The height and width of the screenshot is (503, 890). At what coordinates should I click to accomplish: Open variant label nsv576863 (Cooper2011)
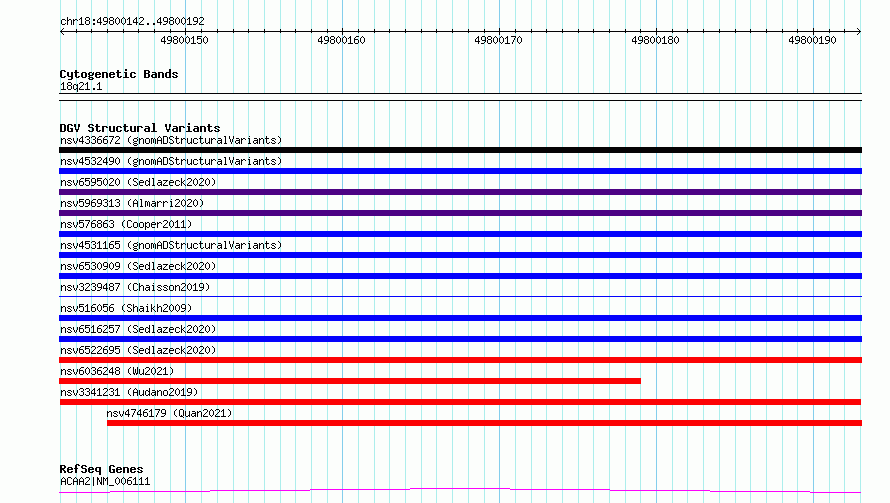tap(126, 224)
